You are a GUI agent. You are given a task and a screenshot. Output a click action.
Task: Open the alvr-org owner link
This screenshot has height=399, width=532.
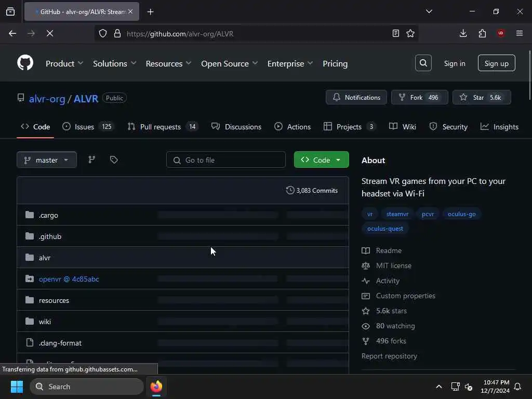click(x=47, y=99)
